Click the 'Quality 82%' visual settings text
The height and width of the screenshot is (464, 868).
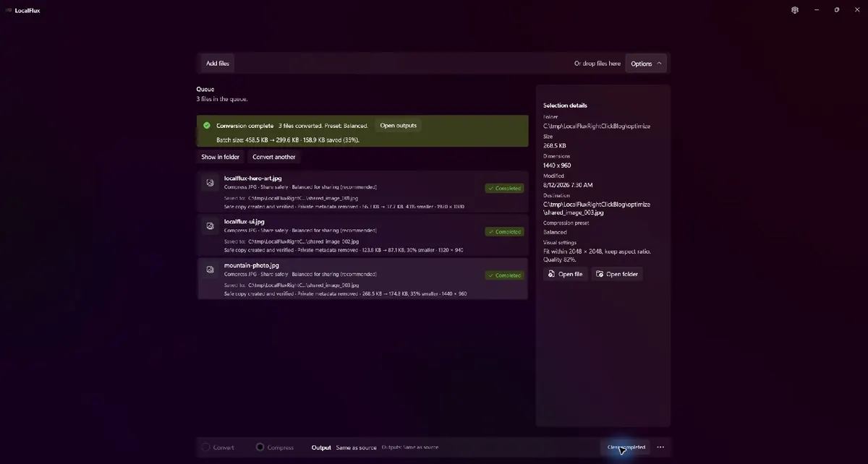coord(561,258)
